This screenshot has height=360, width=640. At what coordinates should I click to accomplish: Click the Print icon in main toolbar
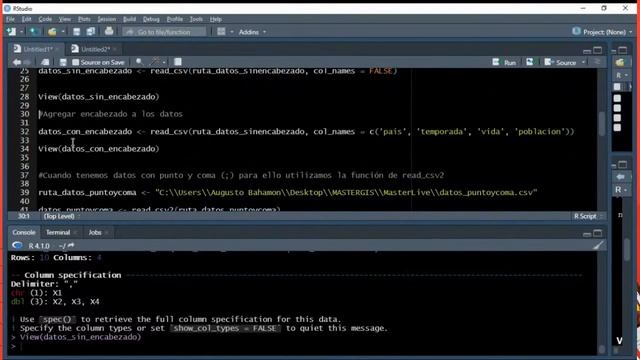(109, 31)
